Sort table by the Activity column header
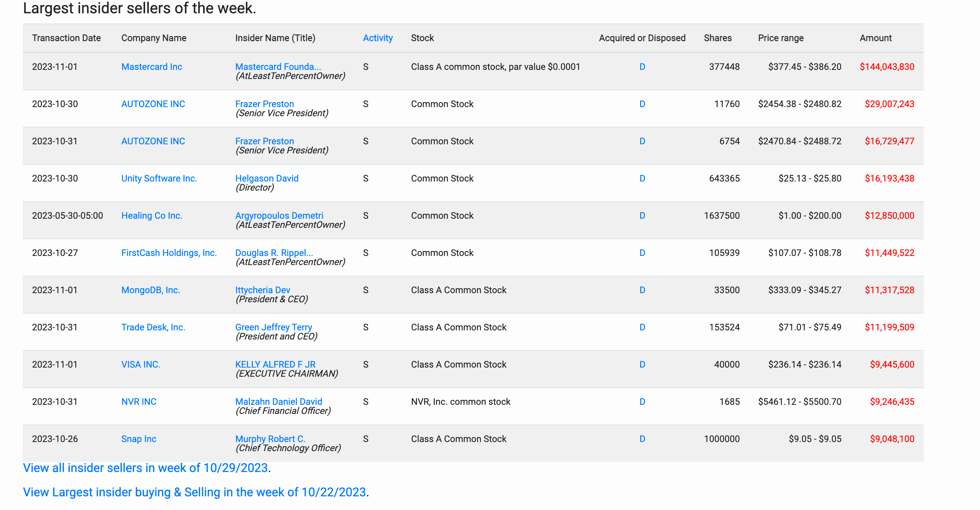Screen dimensions: 980x510 point(377,38)
